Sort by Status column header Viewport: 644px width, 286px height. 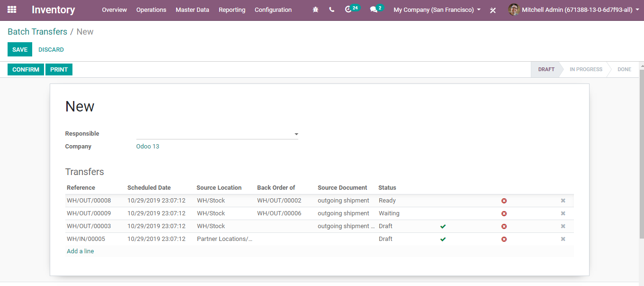click(387, 188)
